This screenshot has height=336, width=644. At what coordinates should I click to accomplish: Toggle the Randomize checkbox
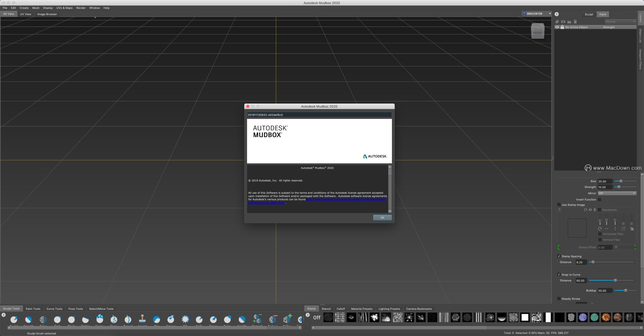599,210
